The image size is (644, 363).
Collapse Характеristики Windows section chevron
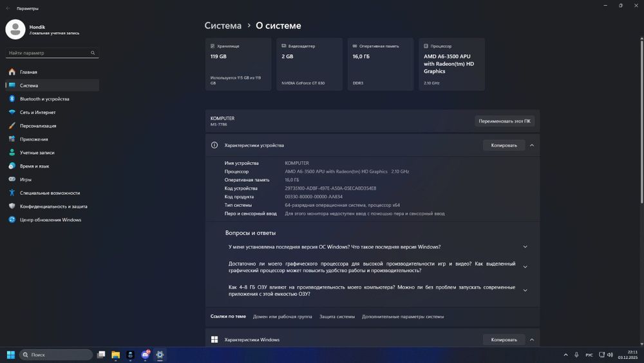[x=532, y=340]
